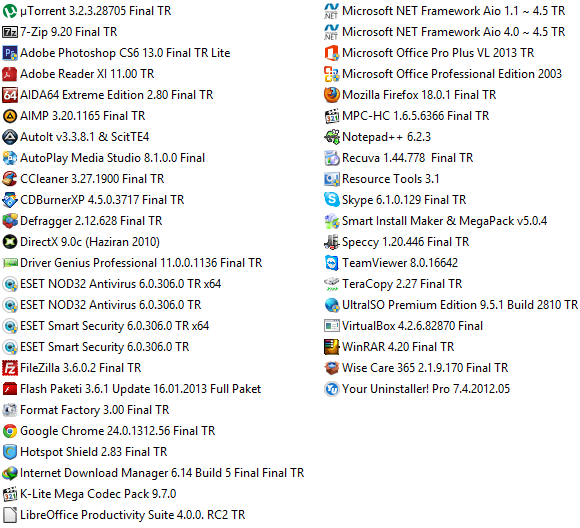Click the AutoIt v3.3.8.1 icon

[x=10, y=137]
